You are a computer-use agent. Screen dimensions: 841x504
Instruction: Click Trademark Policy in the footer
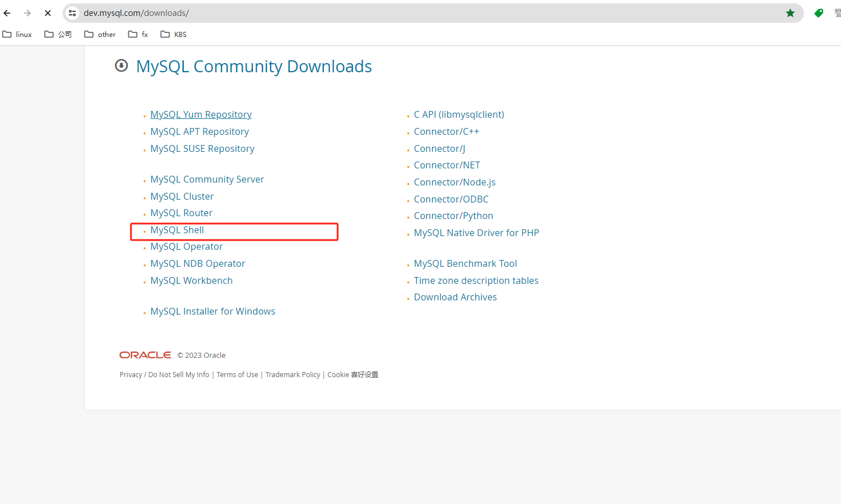coord(293,374)
